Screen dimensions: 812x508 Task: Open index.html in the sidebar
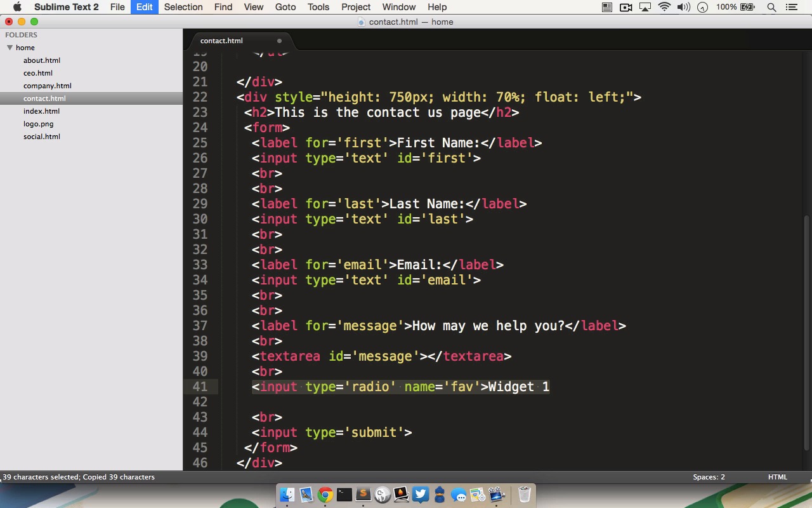[42, 111]
